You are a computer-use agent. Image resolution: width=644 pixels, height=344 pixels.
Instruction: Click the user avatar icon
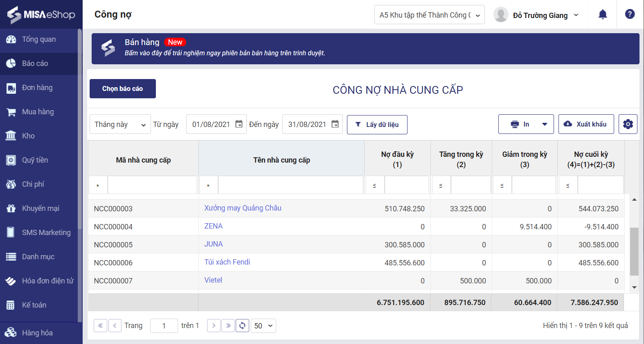pos(501,15)
